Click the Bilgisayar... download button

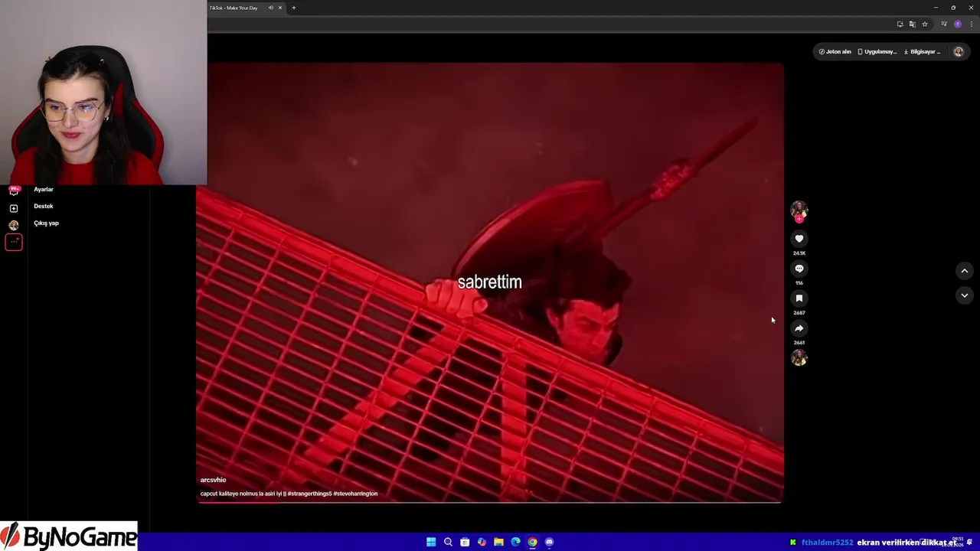(922, 52)
